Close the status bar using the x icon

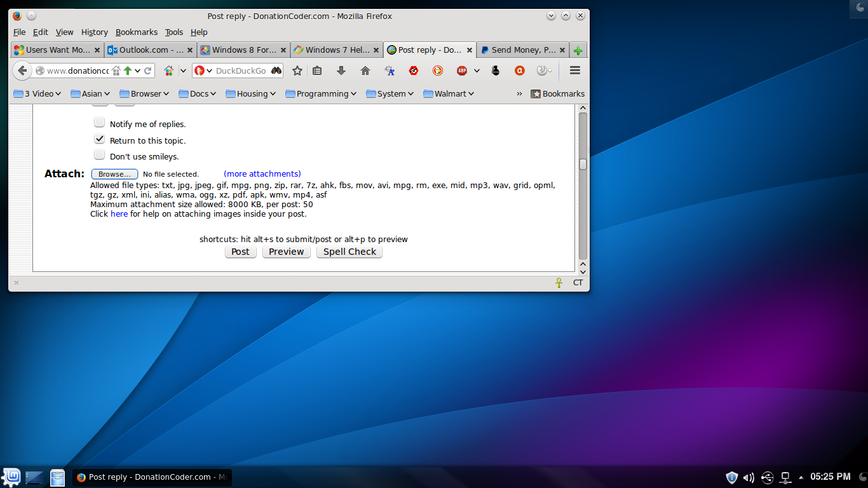(x=17, y=283)
